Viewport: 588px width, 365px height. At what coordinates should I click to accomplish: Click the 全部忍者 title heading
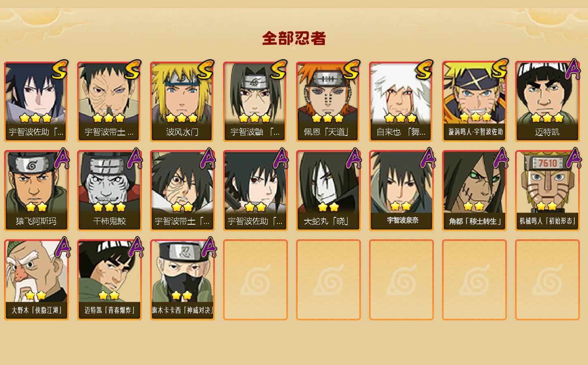[294, 39]
